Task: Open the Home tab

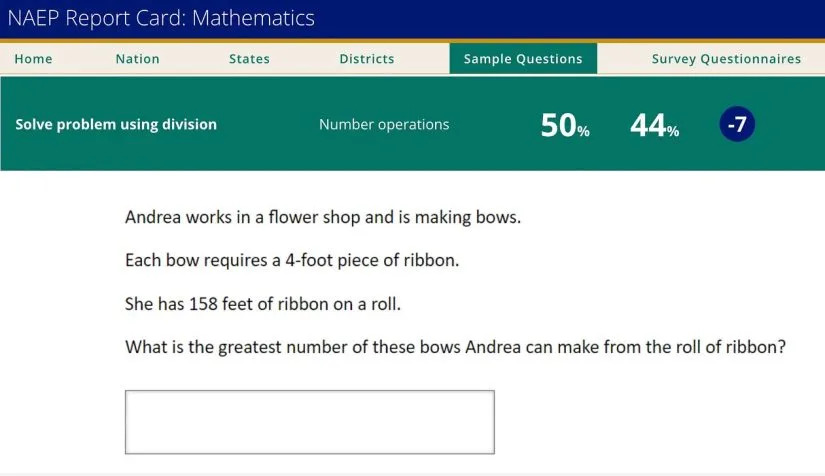Action: (x=34, y=59)
